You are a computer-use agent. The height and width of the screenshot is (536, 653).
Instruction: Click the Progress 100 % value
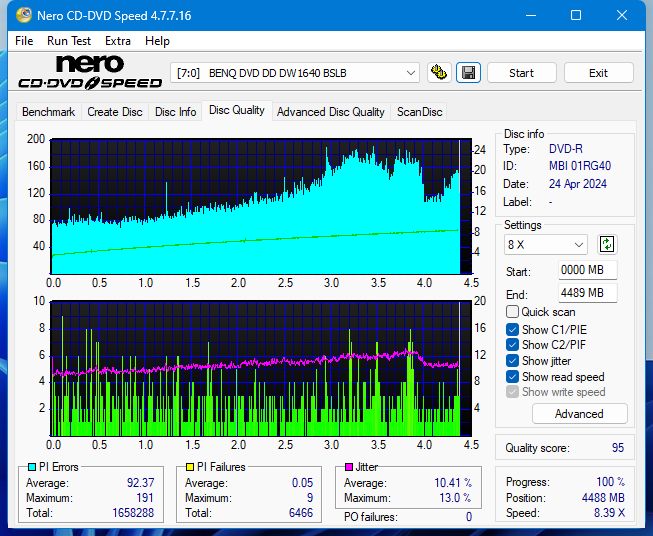[611, 482]
